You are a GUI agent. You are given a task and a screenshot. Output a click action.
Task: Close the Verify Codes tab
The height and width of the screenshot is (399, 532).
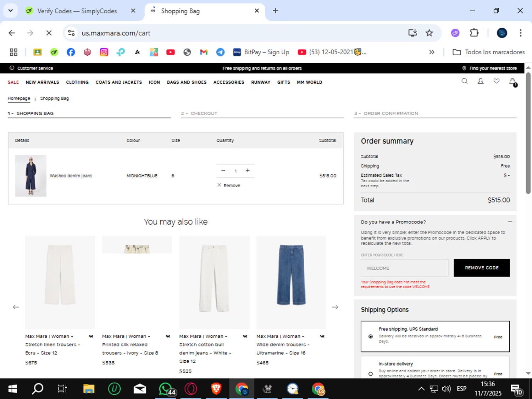pos(133,11)
